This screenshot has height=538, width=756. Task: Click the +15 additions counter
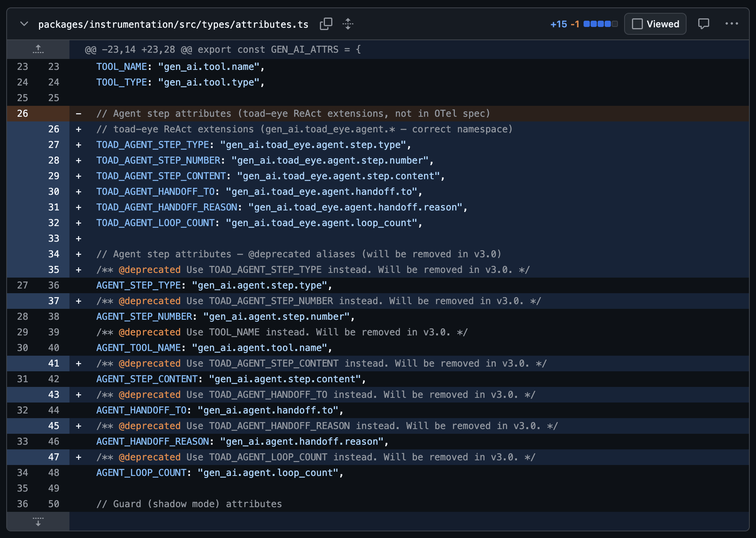click(x=559, y=24)
